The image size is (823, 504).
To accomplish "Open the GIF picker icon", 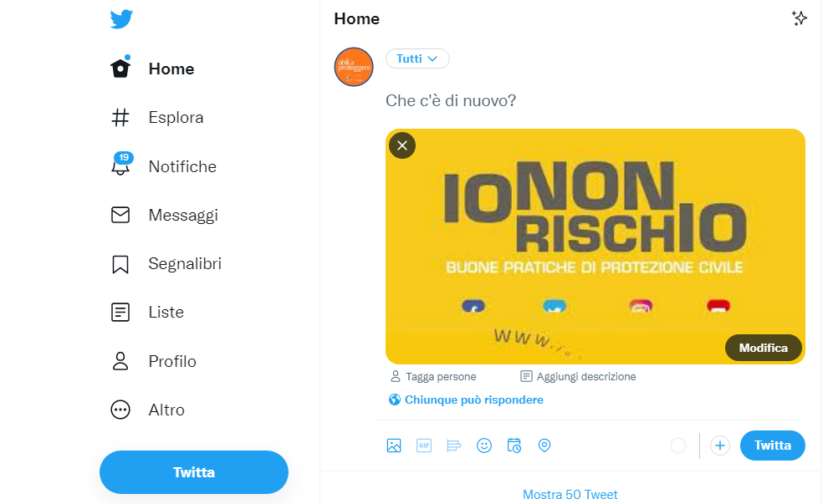I will click(423, 445).
